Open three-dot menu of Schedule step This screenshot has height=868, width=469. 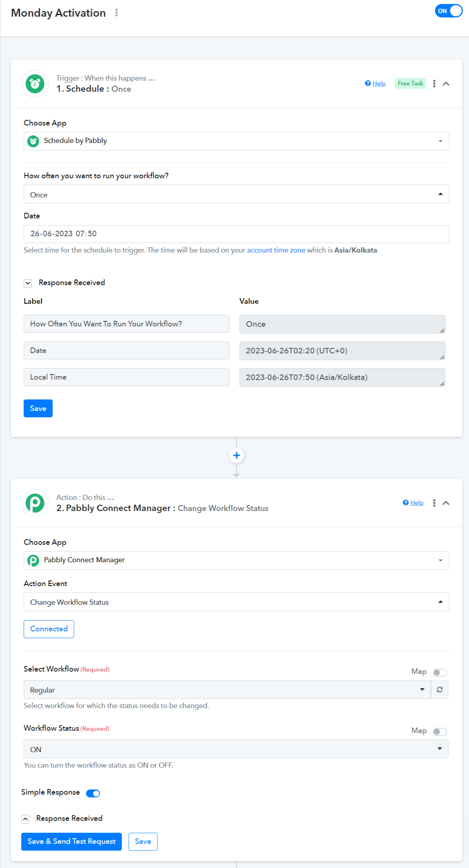[434, 83]
